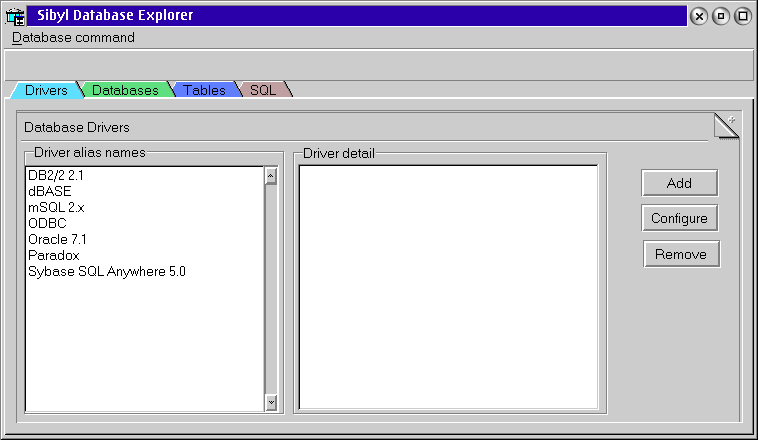Select mSQL 2.x driver alias

coord(145,207)
